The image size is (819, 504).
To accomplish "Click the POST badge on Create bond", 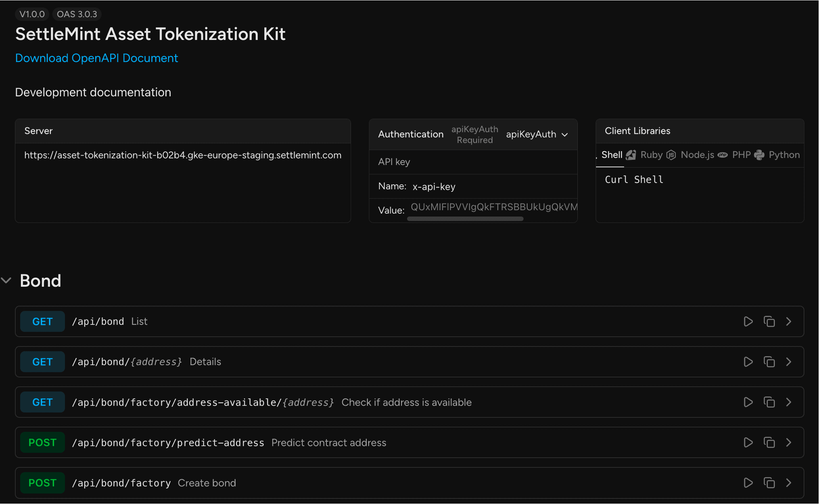I will point(42,483).
